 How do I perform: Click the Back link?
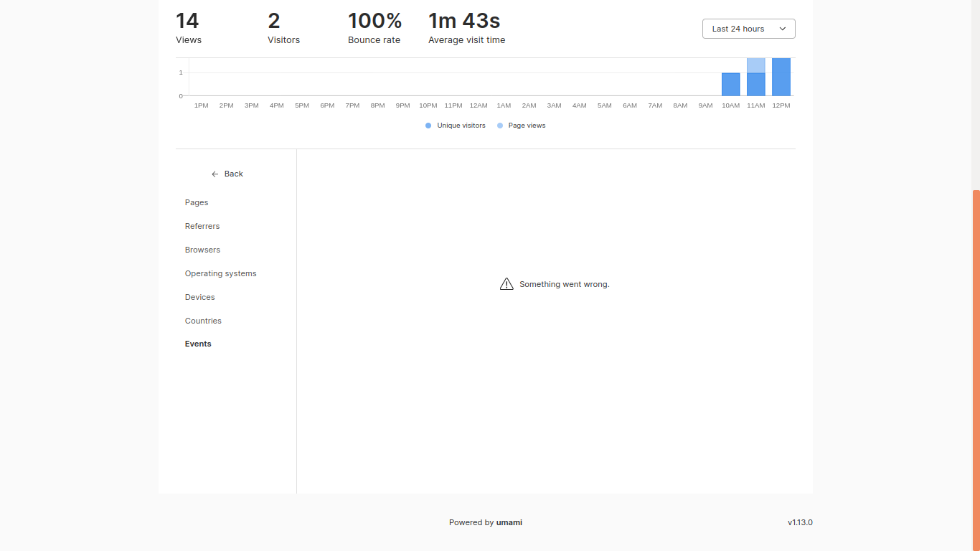(232, 174)
